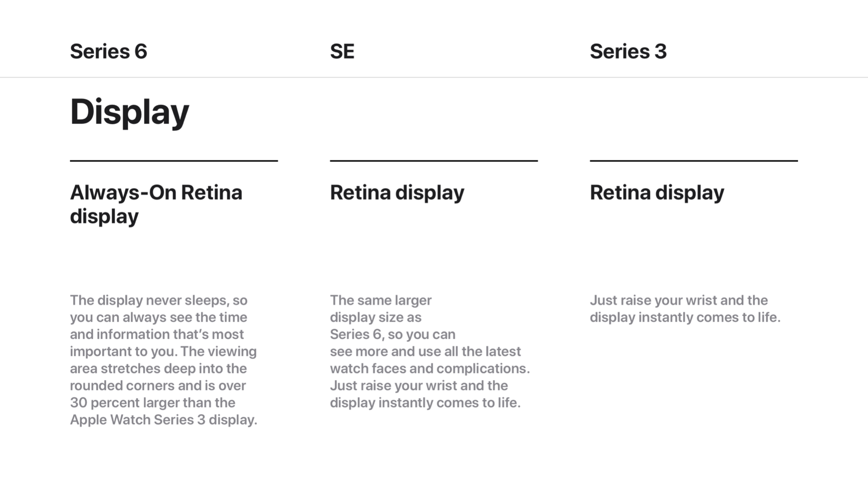Click the "The same larger" line in SE
Image resolution: width=868 pixels, height=488 pixels.
click(x=381, y=300)
